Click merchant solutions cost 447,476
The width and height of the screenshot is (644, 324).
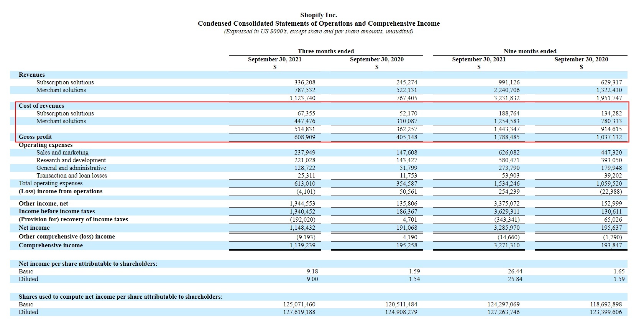click(x=305, y=121)
